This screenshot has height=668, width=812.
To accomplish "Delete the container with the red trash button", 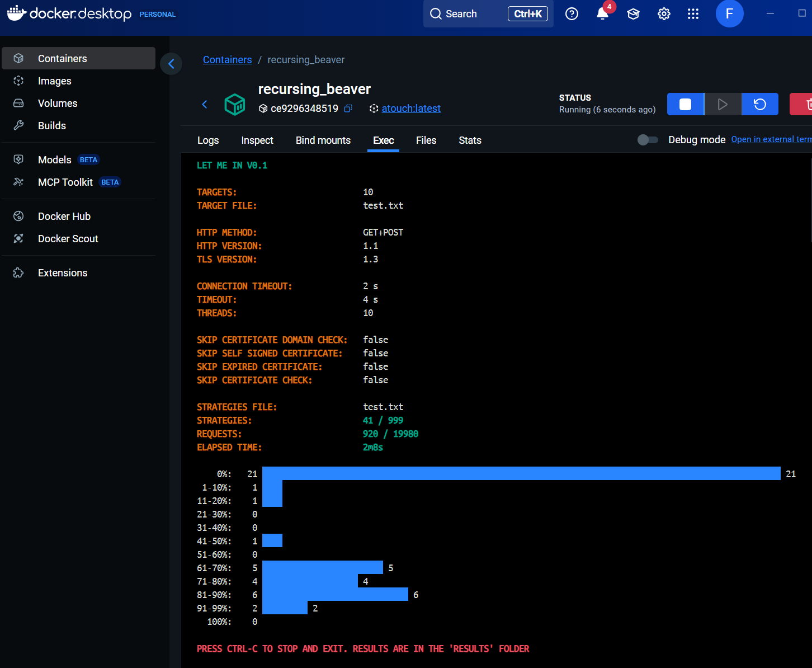I will pyautogui.click(x=801, y=104).
